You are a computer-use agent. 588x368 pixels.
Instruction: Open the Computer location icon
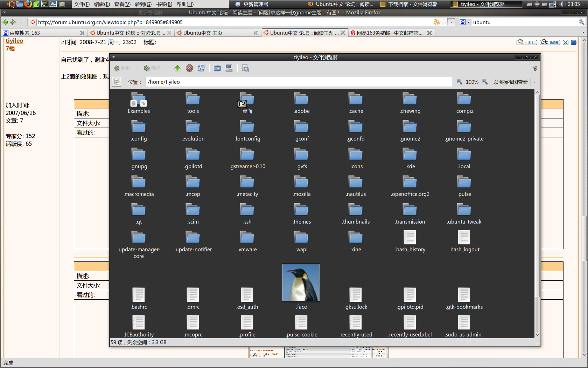229,68
